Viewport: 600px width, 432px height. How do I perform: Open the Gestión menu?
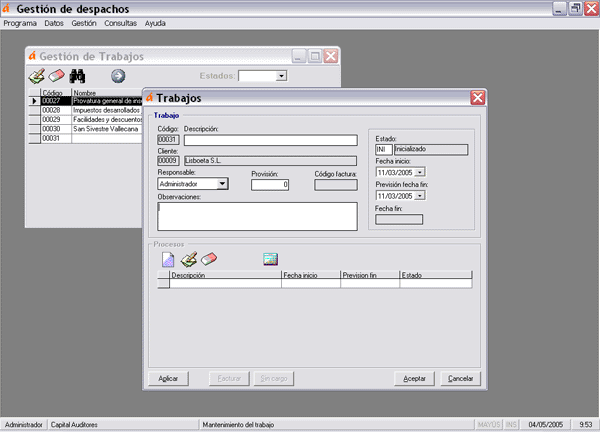click(x=84, y=22)
